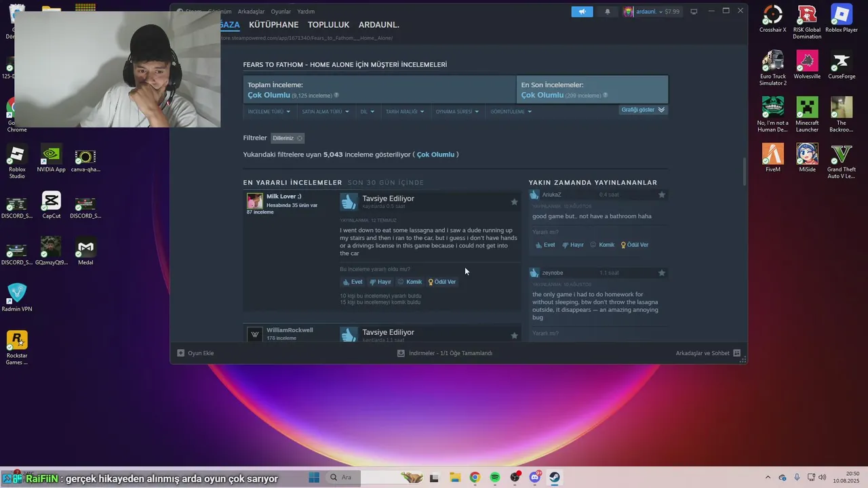868x488 pixels.
Task: Mark Milk Lover review as Komik
Action: pyautogui.click(x=410, y=282)
